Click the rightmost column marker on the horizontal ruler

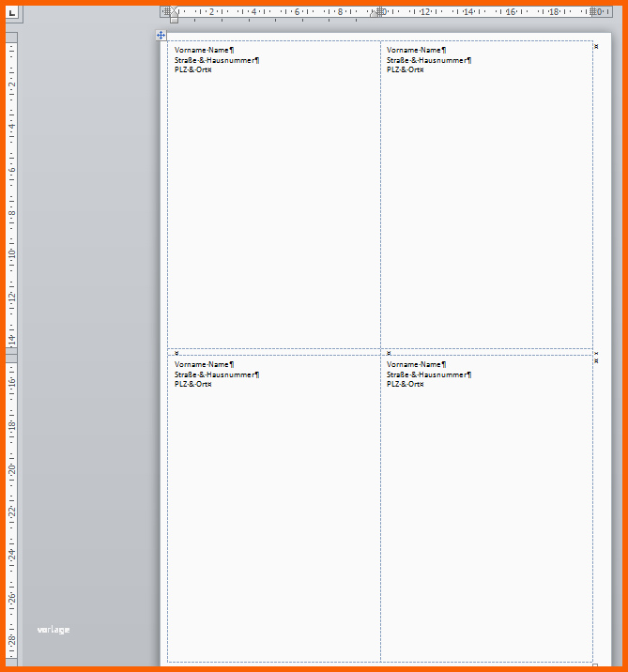(x=593, y=11)
